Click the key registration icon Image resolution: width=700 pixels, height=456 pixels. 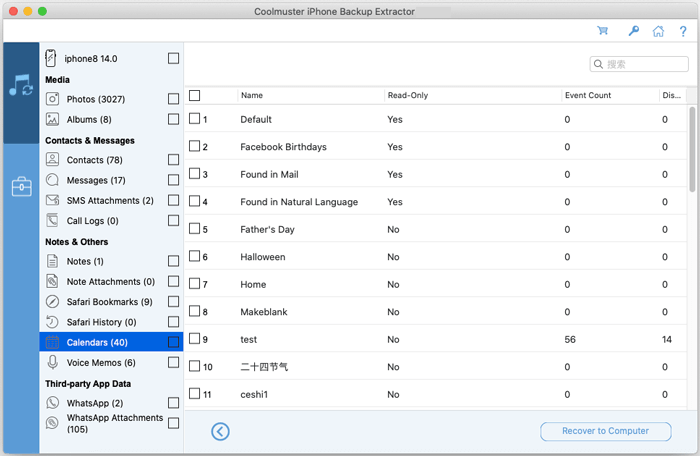633,31
